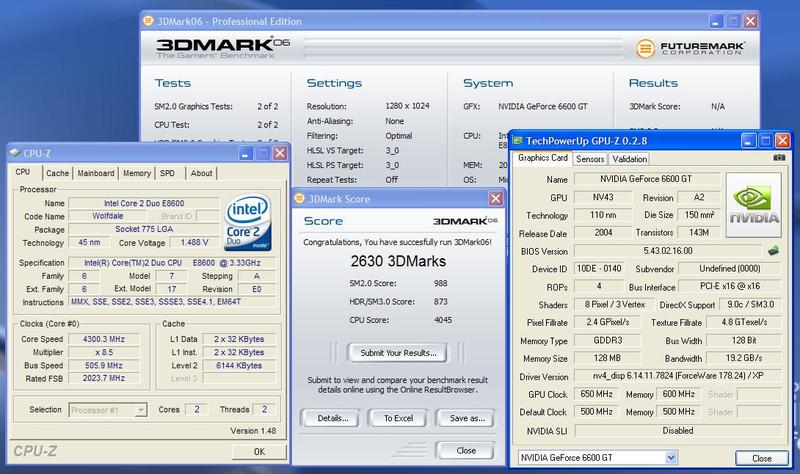Click the Futuremark logo in 3DMark06 window

pos(690,48)
